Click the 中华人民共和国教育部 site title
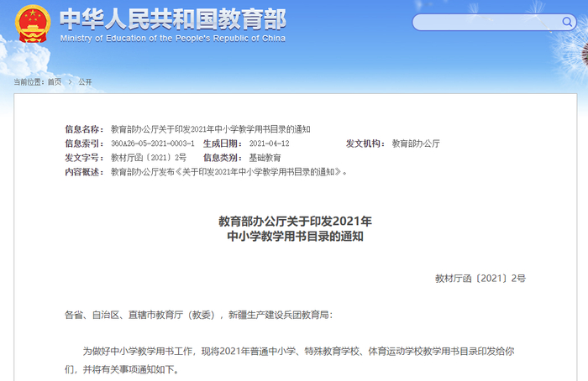The height and width of the screenshot is (381, 588). (x=173, y=19)
